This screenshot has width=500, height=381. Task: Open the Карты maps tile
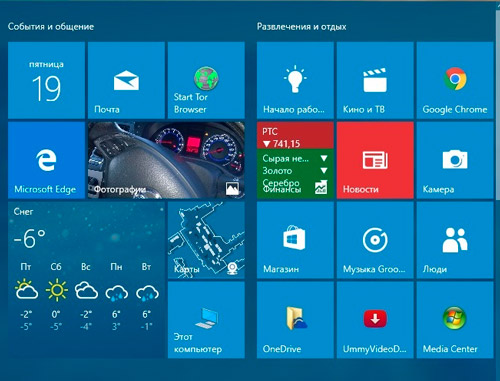click(206, 240)
